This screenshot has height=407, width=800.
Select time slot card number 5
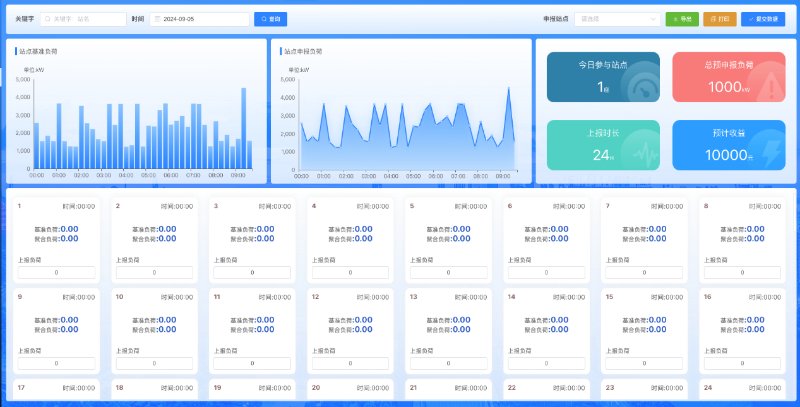click(x=448, y=240)
